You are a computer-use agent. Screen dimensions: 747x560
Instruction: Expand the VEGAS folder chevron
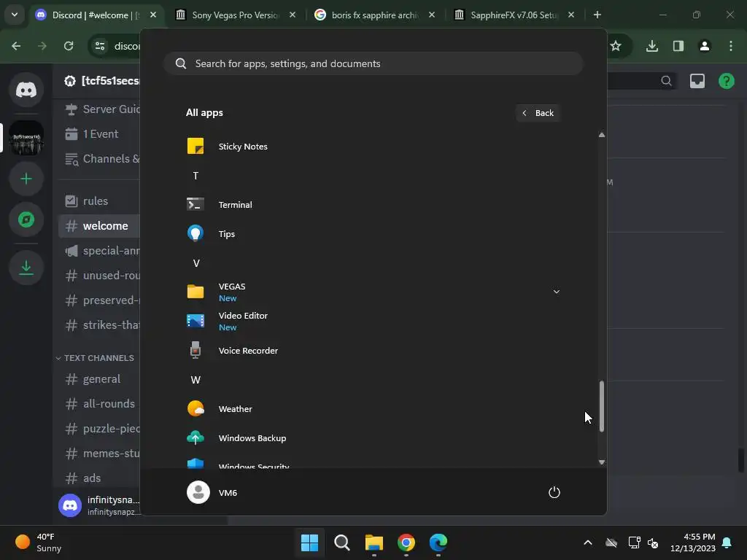[556, 292]
